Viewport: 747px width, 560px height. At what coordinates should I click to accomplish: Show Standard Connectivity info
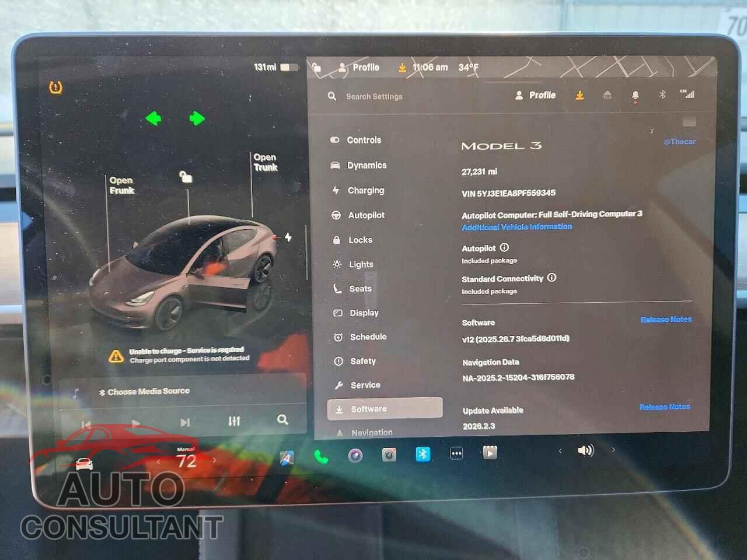click(551, 278)
